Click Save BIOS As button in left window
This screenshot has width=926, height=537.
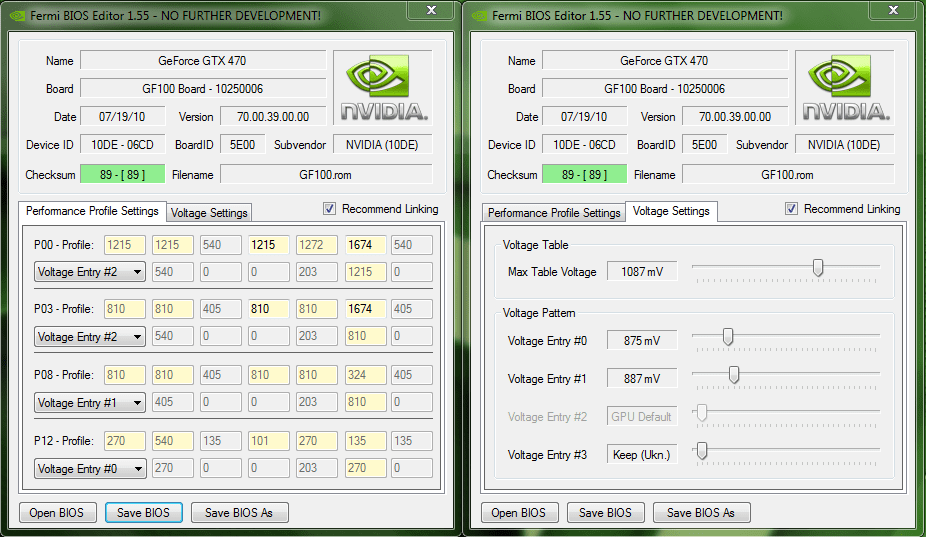239,513
